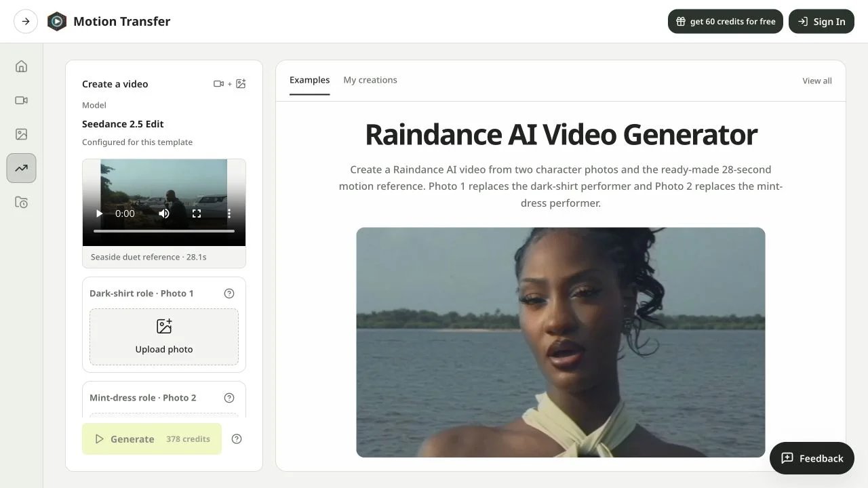Click the Sign In button
This screenshot has width=868, height=488.
821,22
